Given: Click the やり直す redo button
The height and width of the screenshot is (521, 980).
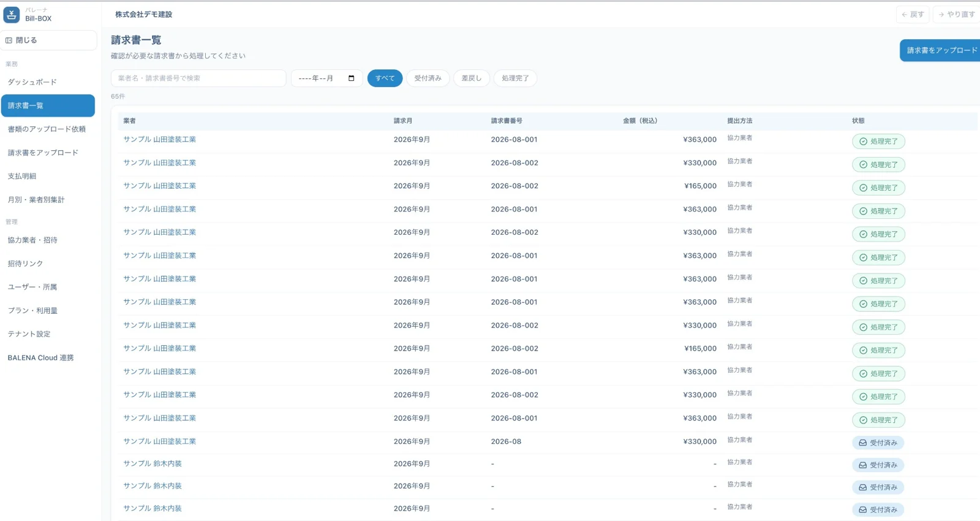Looking at the screenshot, I should [x=956, y=14].
